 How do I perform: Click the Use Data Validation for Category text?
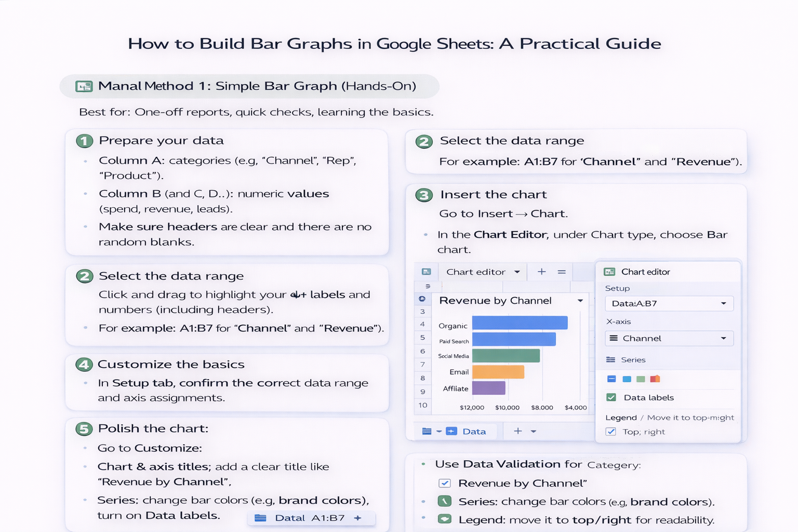tap(538, 464)
